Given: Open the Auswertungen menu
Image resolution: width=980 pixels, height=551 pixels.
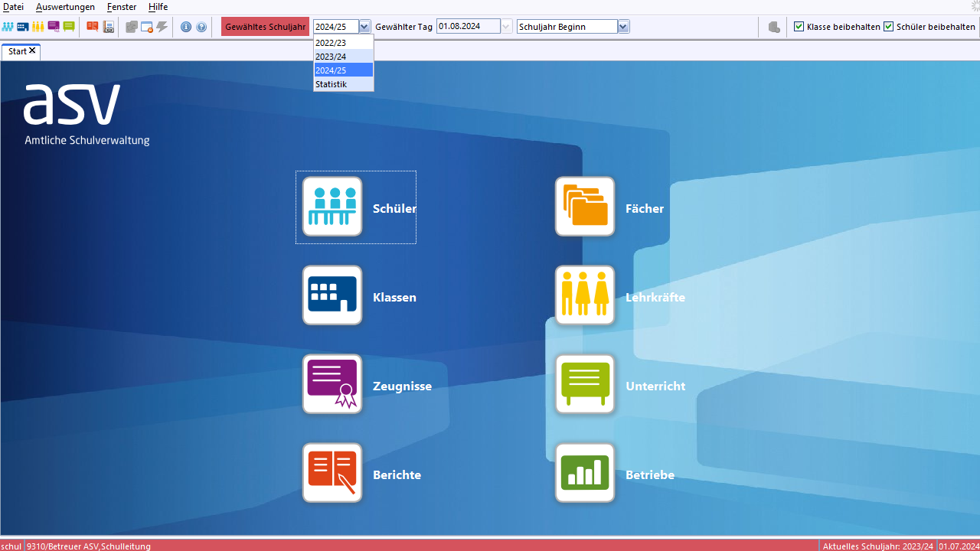Looking at the screenshot, I should pyautogui.click(x=65, y=7).
